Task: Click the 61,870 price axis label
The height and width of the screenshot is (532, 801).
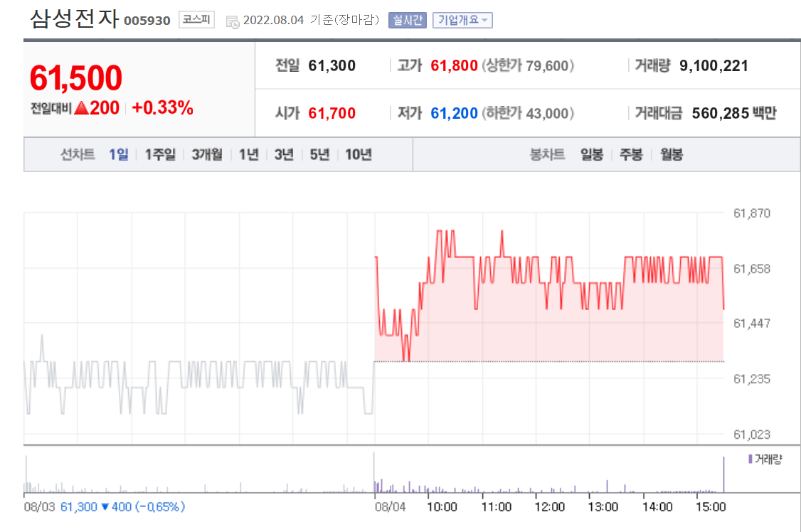Action: click(752, 213)
